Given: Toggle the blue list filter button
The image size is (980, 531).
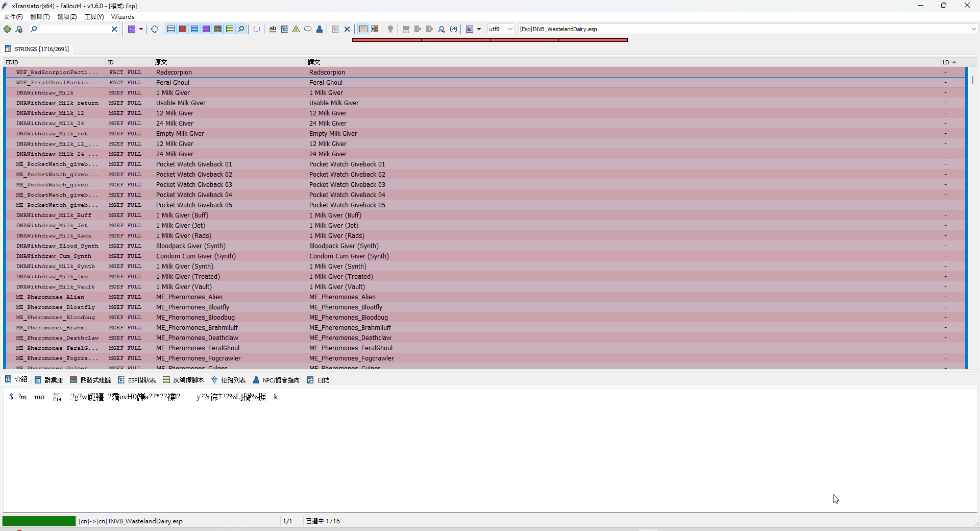Looking at the screenshot, I should 194,29.
